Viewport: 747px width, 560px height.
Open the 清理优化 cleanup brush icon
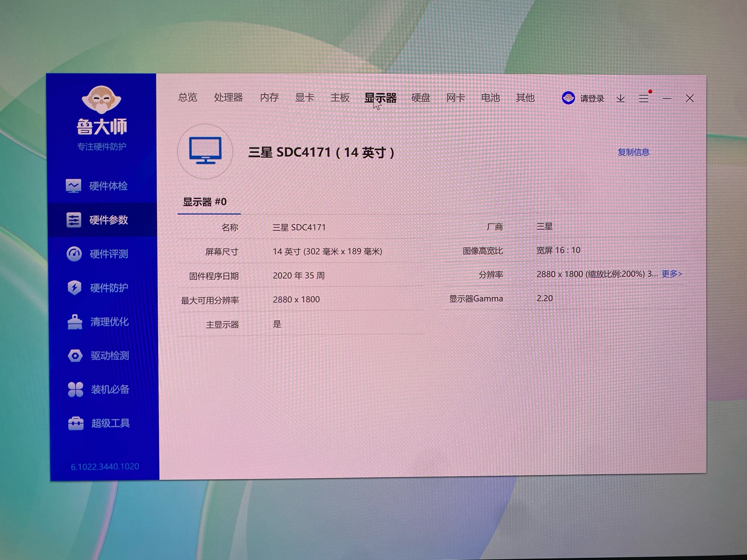pyautogui.click(x=75, y=322)
